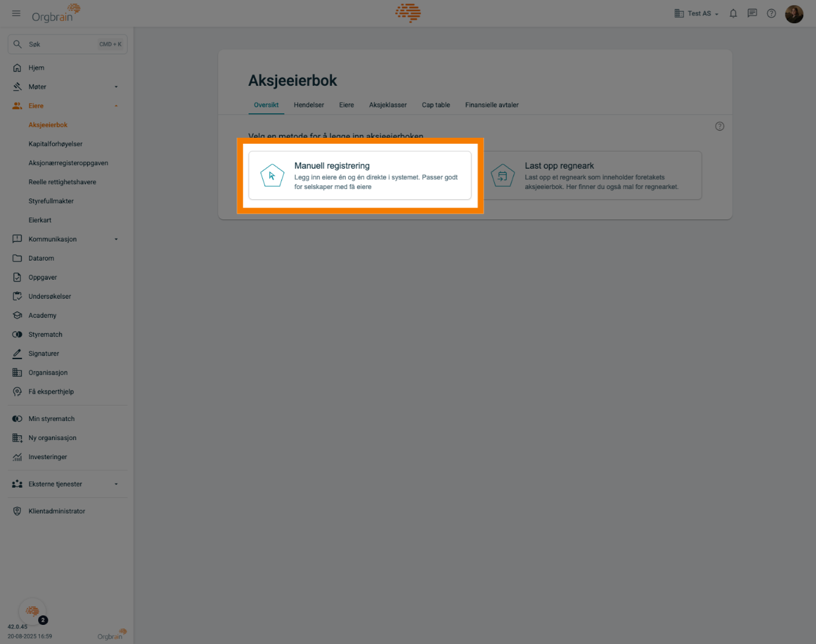Image resolution: width=816 pixels, height=644 pixels.
Task: Open Styrefullmakter in the sidebar
Action: coord(51,202)
